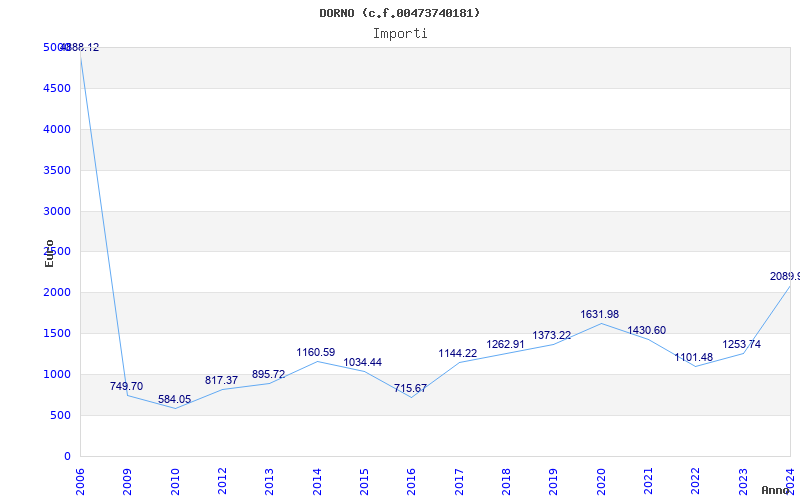
Task: Click the x-axis year 2023
Action: tap(743, 482)
